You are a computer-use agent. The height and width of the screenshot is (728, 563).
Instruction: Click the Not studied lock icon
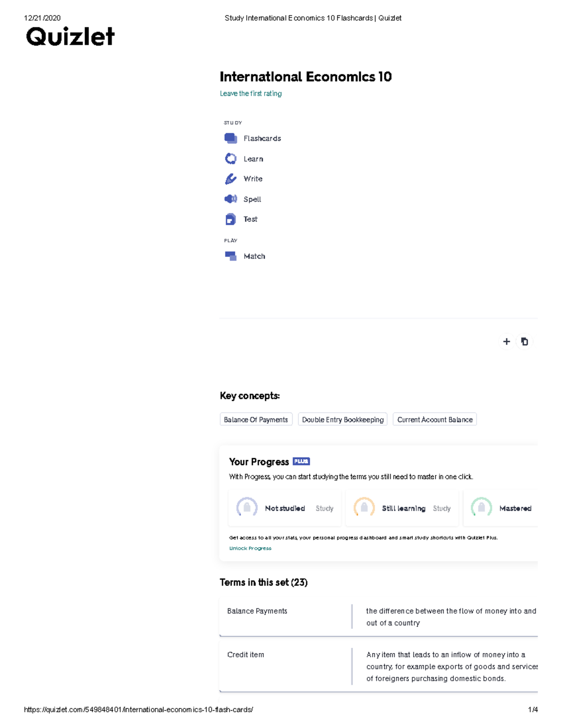(247, 508)
